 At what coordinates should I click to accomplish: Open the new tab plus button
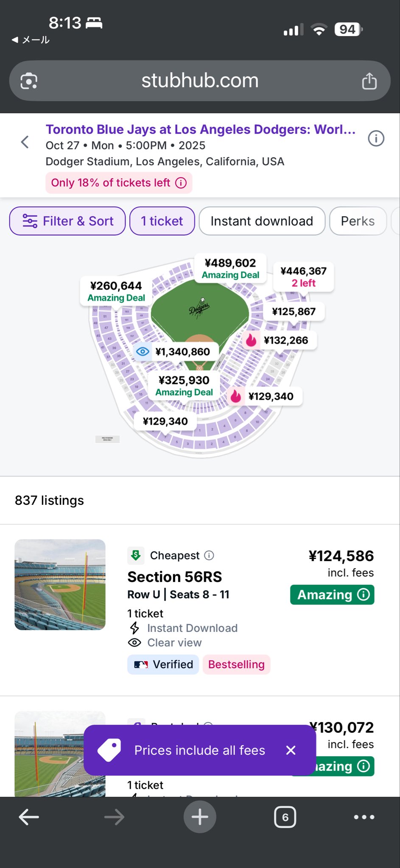[200, 817]
